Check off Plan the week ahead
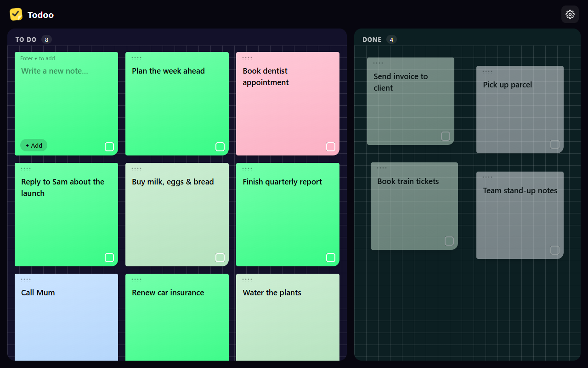The image size is (588, 368). (x=220, y=147)
